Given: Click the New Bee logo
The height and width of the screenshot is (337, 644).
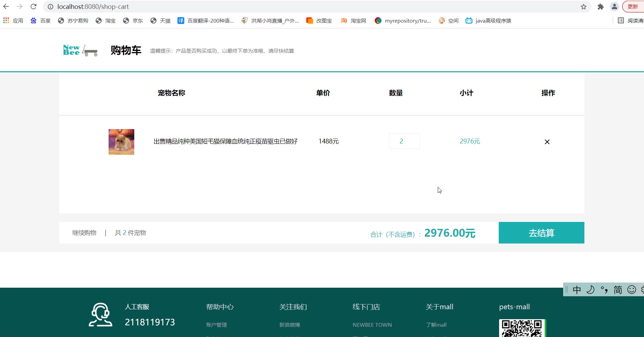Looking at the screenshot, I should 80,50.
